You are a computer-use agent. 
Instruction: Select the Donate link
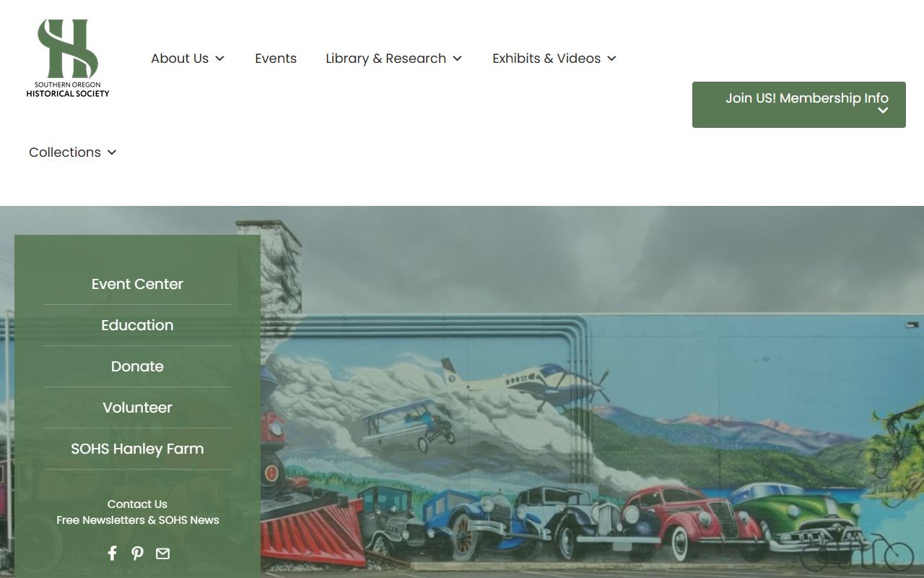tap(137, 366)
